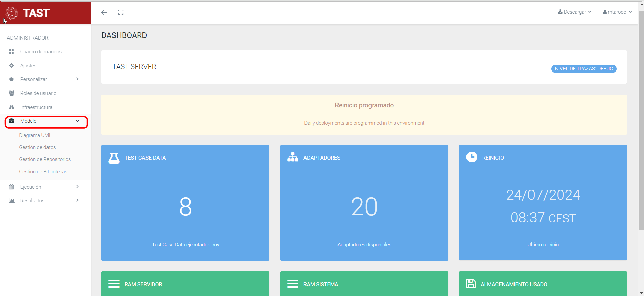This screenshot has width=644, height=296.
Task: Expand the Ejecución submenu
Action: pos(77,187)
